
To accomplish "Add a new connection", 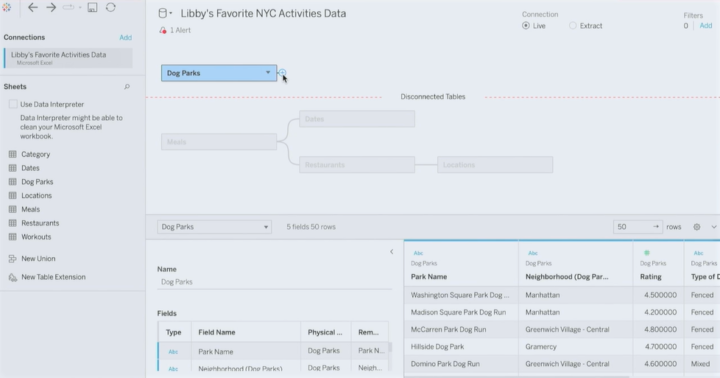I will click(x=125, y=38).
